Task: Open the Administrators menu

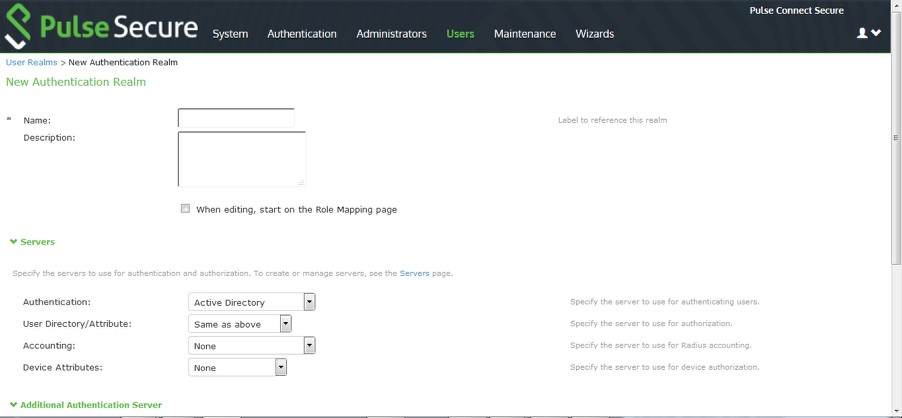Action: point(391,34)
